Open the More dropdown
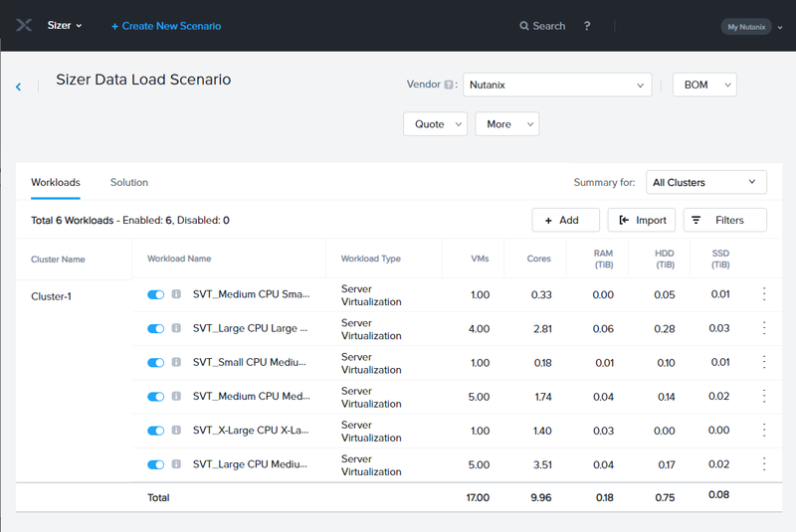796x532 pixels. point(507,124)
